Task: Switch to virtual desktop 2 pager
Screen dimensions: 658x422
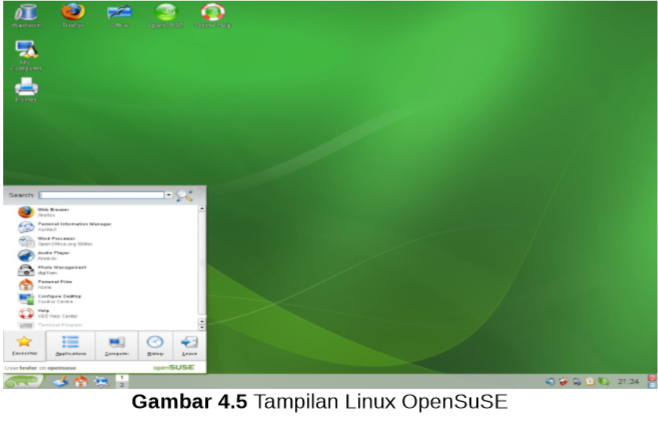Action: click(x=122, y=385)
